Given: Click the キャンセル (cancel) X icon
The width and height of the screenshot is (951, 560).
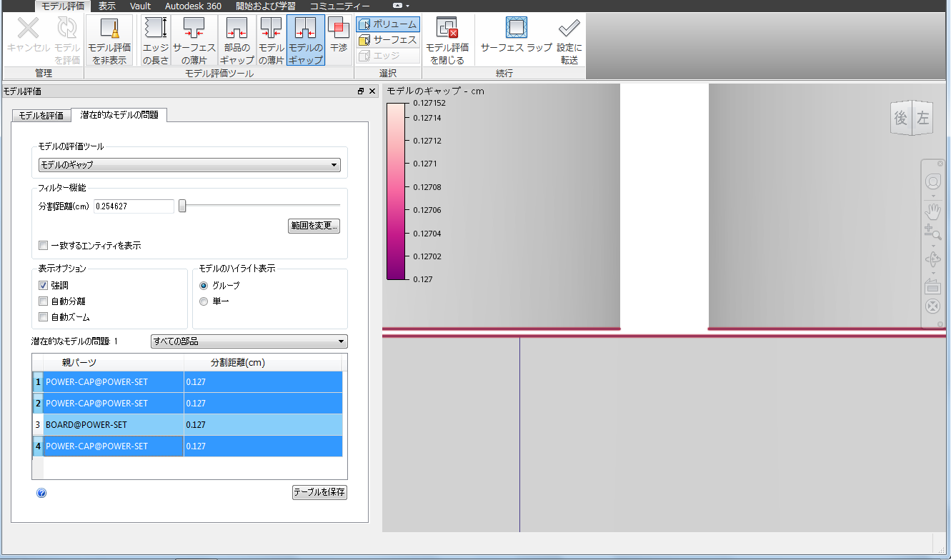Looking at the screenshot, I should point(29,29).
